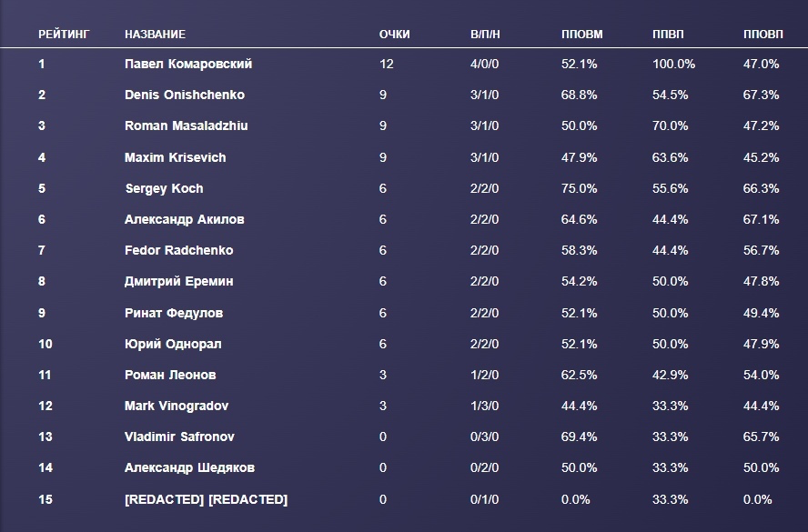Click Fedor Radchenko's name
This screenshot has width=808, height=532.
point(178,250)
